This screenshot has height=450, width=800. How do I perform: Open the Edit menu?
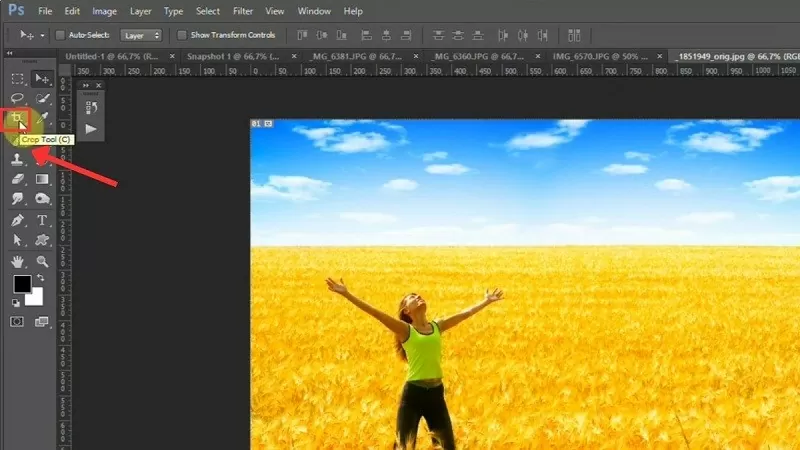tap(72, 11)
